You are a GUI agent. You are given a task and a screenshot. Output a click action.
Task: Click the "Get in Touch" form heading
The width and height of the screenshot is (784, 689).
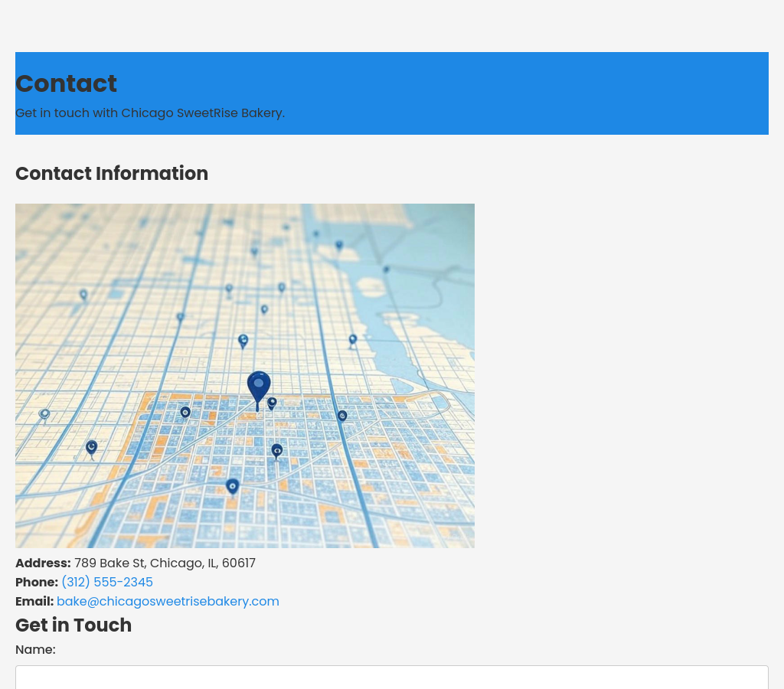pyautogui.click(x=73, y=625)
